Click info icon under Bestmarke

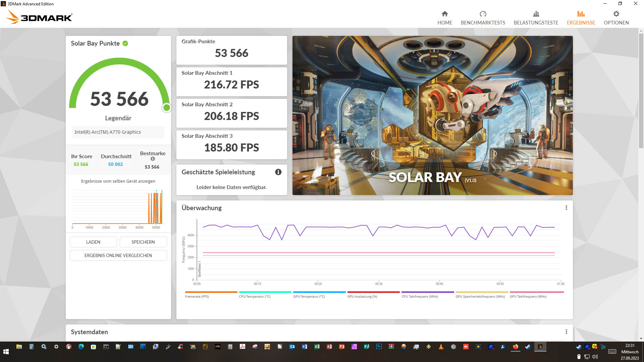point(153,159)
